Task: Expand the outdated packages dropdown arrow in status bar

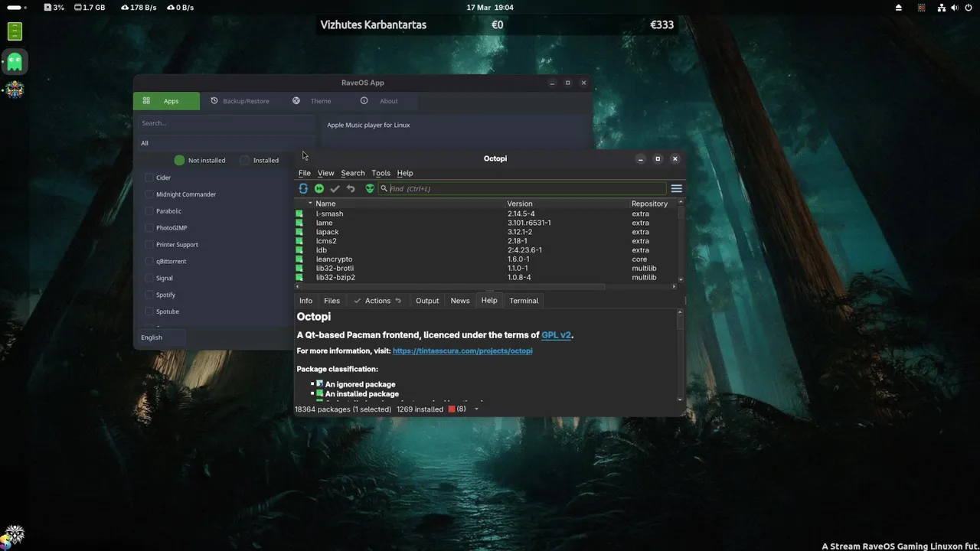Action: tap(476, 409)
